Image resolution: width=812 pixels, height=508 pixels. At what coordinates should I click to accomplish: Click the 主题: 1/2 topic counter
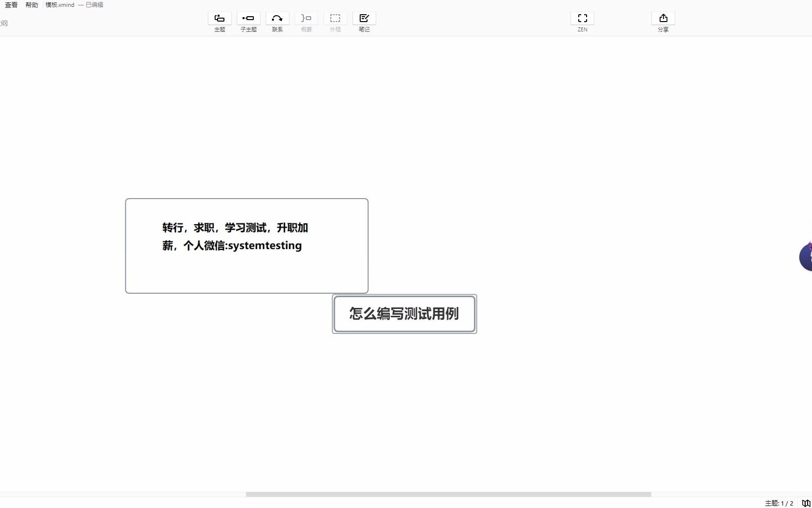pos(779,503)
